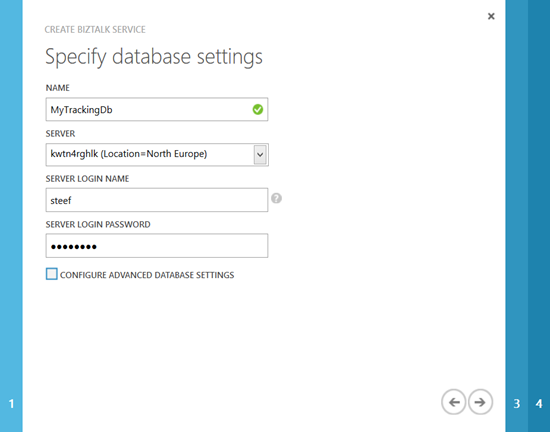Click the server login password field

click(x=157, y=246)
